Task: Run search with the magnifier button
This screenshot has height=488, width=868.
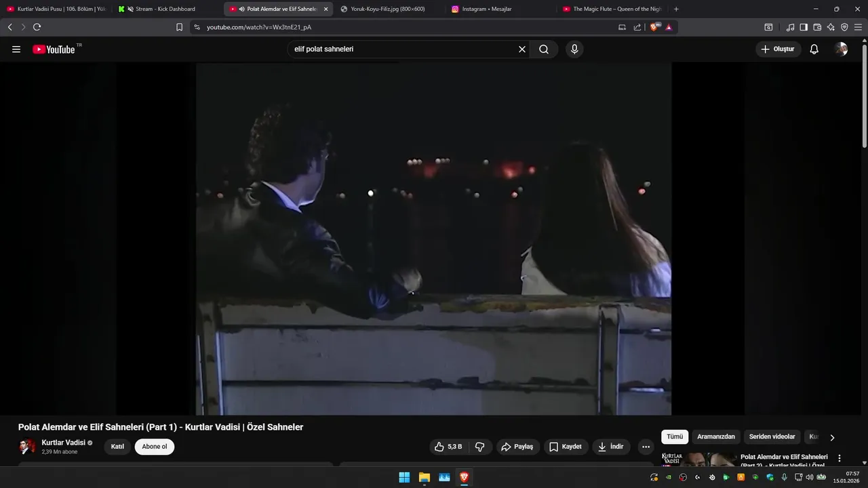Action: click(544, 49)
